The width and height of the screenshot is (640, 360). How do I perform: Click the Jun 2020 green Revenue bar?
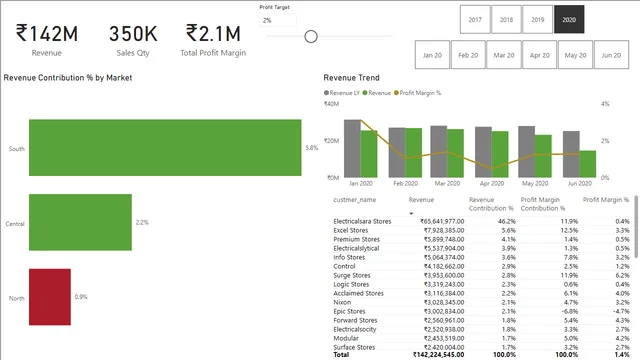(x=588, y=164)
